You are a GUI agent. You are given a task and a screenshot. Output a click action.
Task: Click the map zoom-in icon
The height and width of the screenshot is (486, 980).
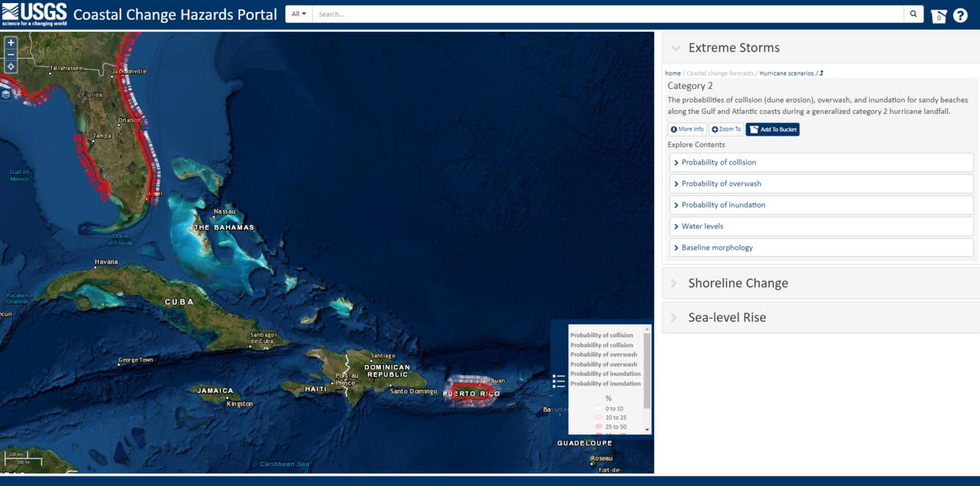[x=10, y=43]
